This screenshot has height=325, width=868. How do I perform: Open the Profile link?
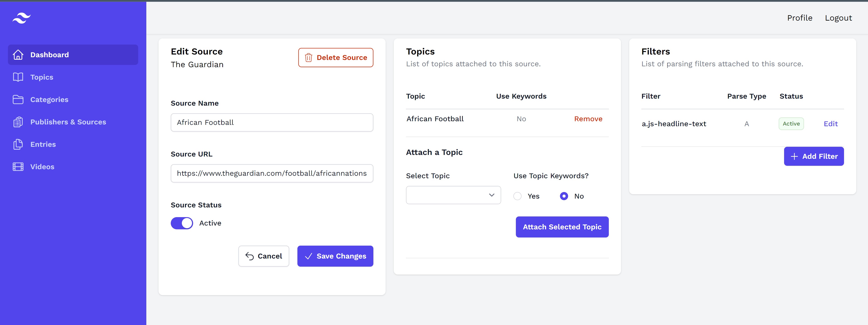pyautogui.click(x=800, y=18)
